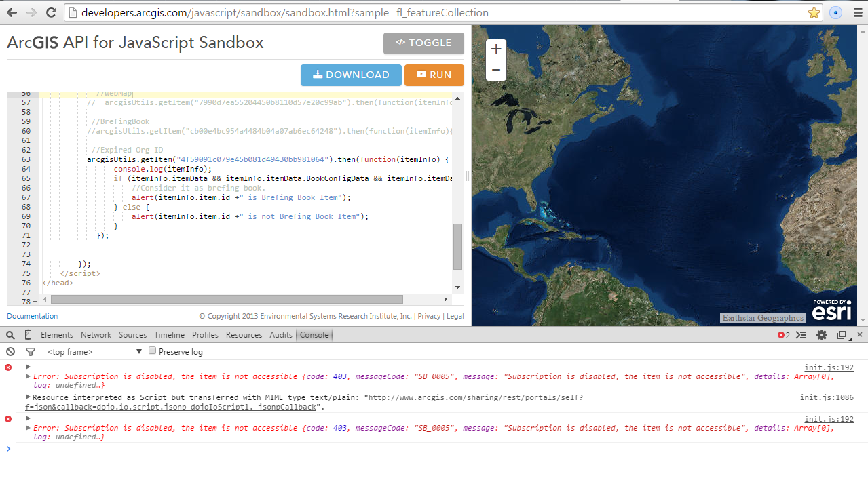Open the init.js:1086 source link

[x=827, y=397]
